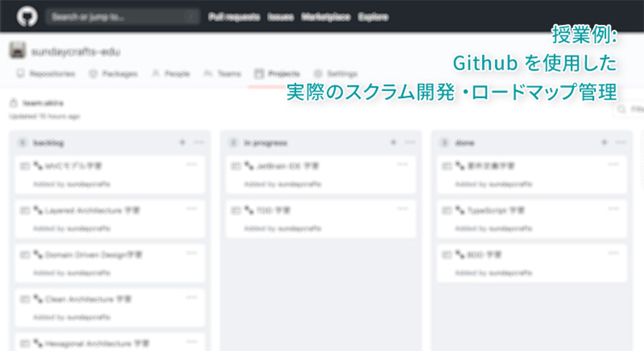This screenshot has width=644, height=351.
Task: Click the sundaycrafts-edu organization avatar
Action: [x=17, y=50]
